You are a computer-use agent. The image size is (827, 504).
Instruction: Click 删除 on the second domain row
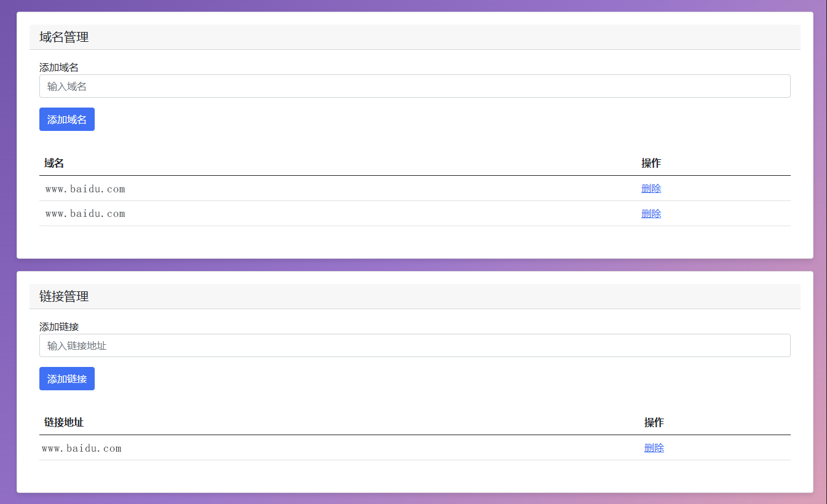coord(651,214)
